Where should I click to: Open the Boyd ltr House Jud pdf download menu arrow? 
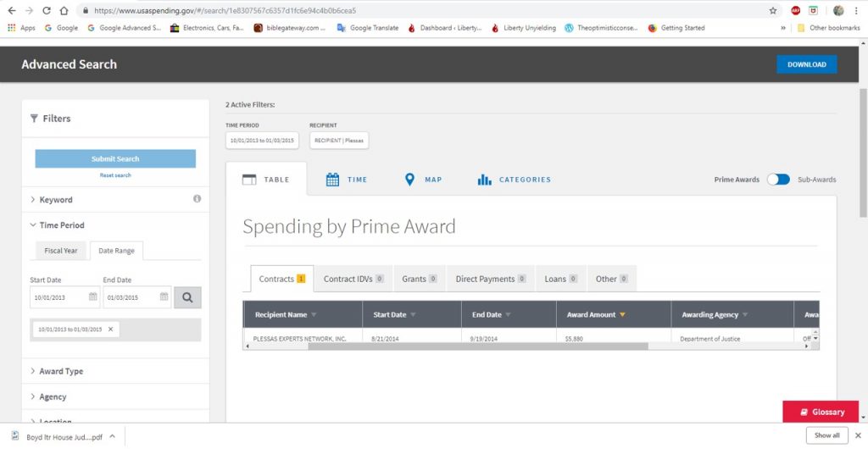[113, 436]
